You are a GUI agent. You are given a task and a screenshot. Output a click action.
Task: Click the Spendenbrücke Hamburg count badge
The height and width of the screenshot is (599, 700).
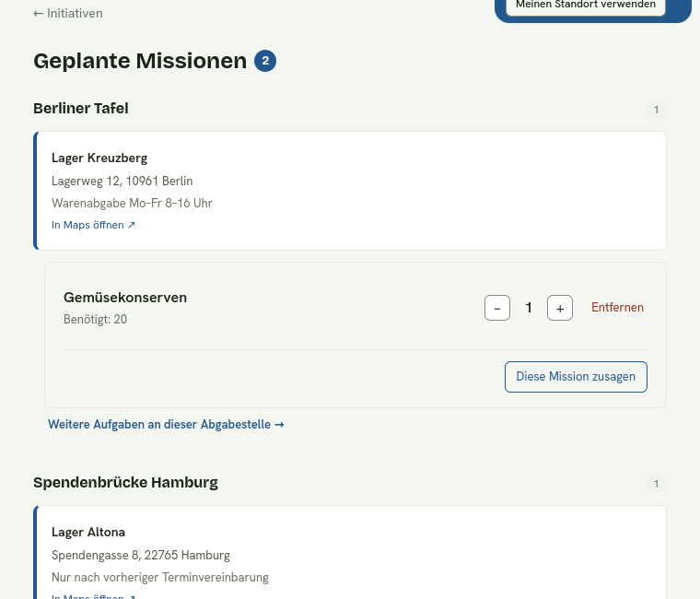click(656, 484)
